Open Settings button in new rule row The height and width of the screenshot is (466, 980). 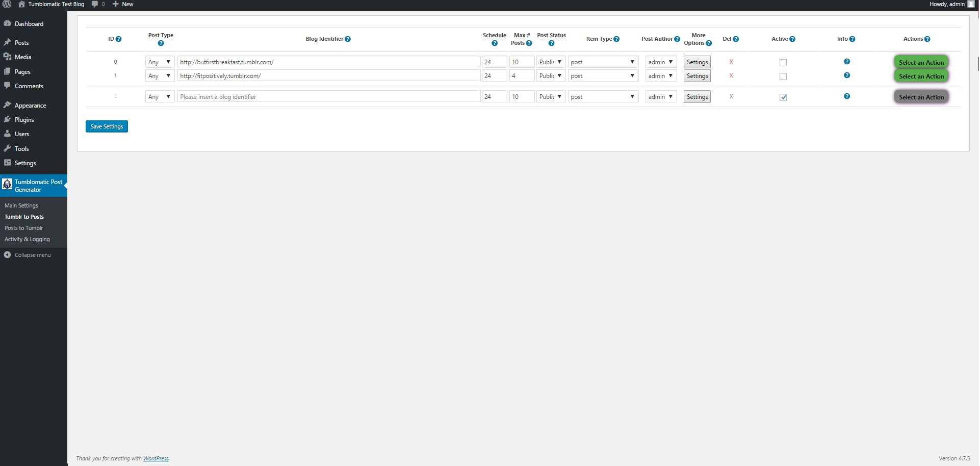(697, 97)
